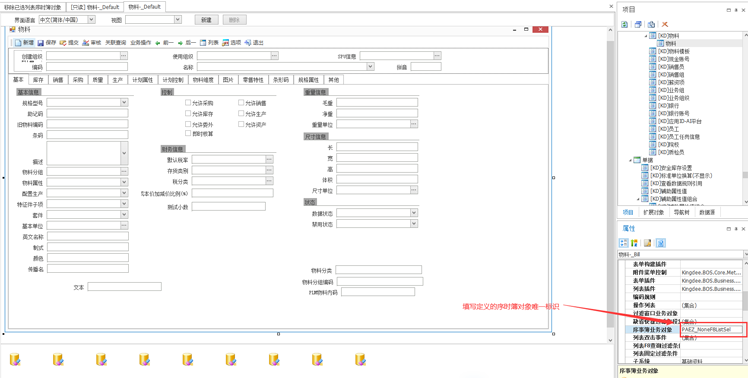Click the highlighted fourth icon in 属性 toolbar

660,243
